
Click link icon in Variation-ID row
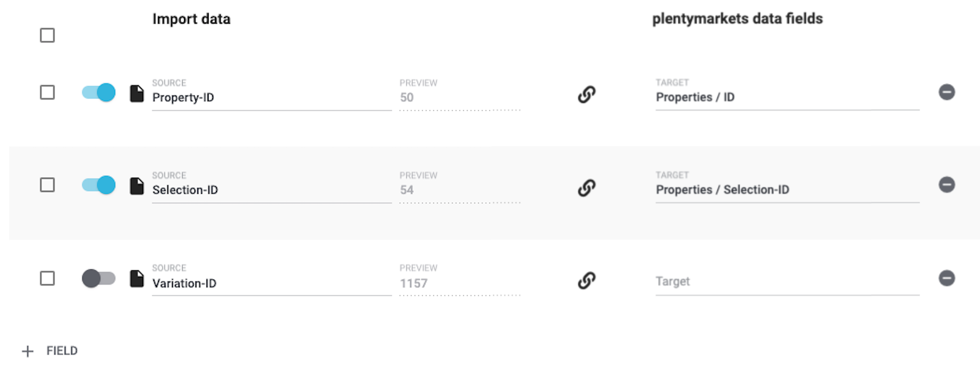(x=586, y=280)
